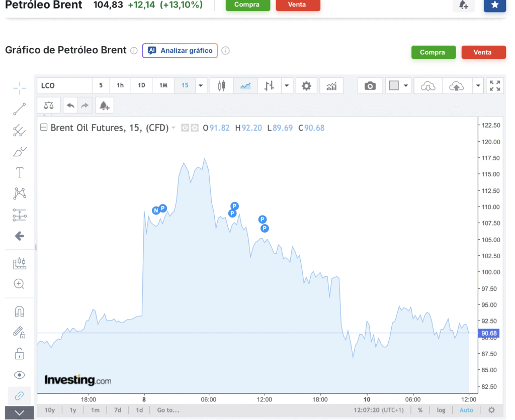Select the 7d time range
The width and height of the screenshot is (515, 420).
tap(117, 410)
